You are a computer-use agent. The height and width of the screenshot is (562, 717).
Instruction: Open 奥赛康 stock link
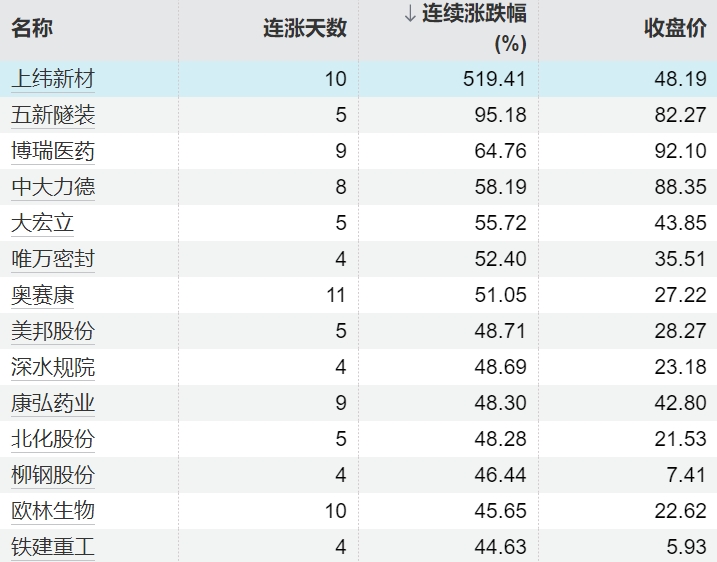42,295
